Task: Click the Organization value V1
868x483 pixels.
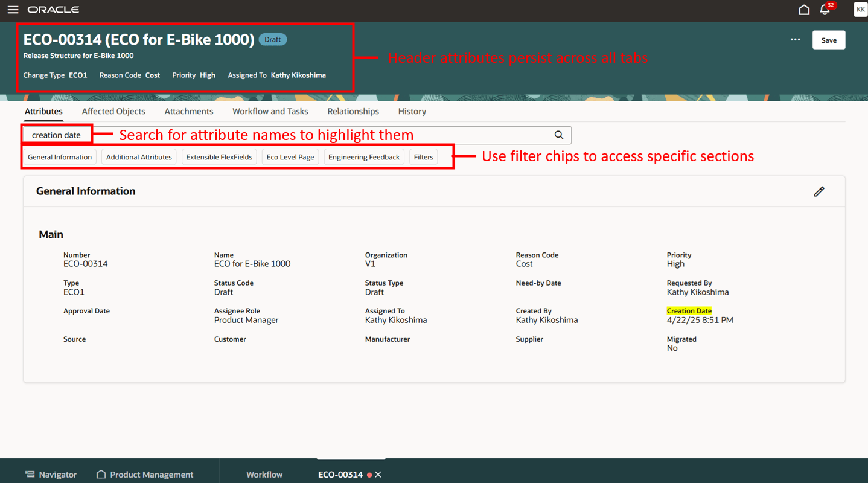Action: click(370, 264)
